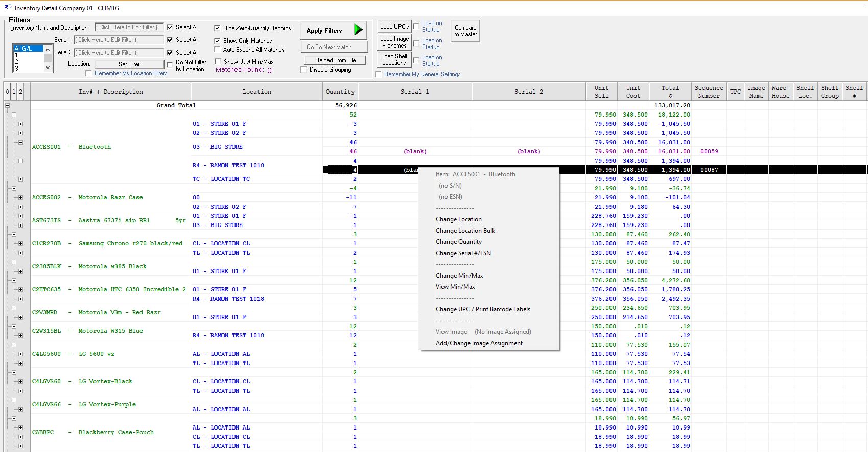Check Remember My General Settings
This screenshot has width=868, height=452.
(x=378, y=74)
